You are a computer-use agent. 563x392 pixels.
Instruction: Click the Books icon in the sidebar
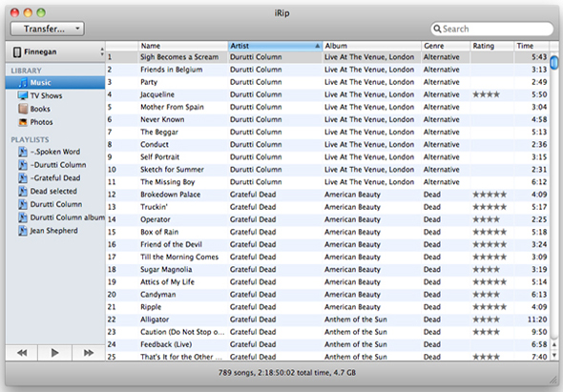coord(23,109)
